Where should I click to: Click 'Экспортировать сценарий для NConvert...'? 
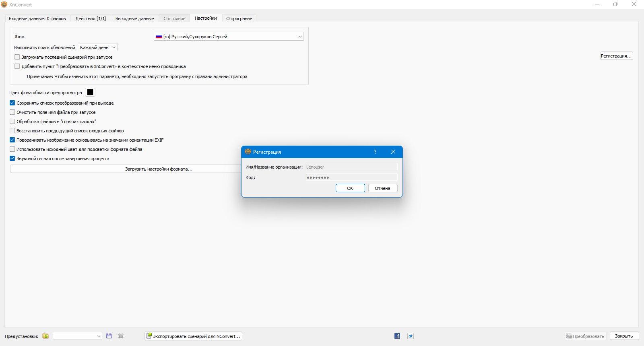pos(193,336)
